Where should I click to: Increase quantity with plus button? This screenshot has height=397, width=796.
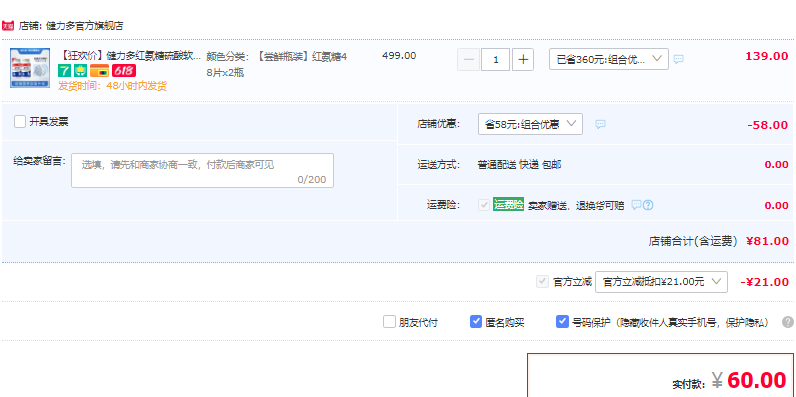click(523, 60)
